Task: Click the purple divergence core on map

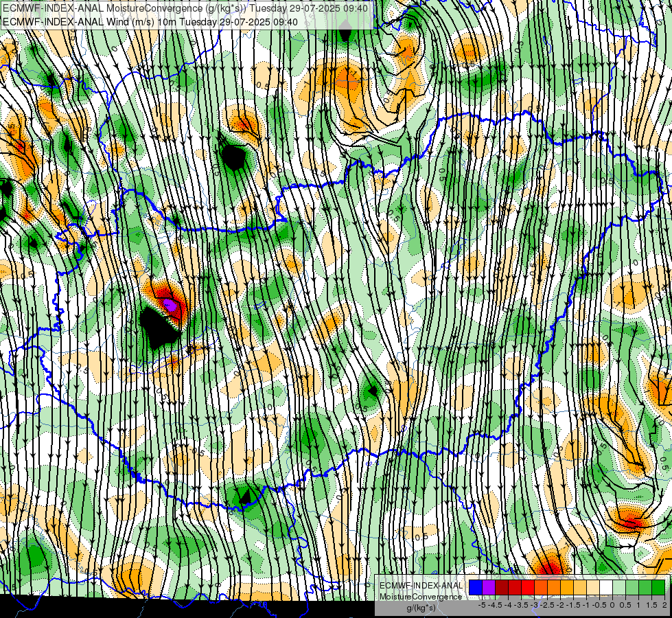Action: coord(170,305)
